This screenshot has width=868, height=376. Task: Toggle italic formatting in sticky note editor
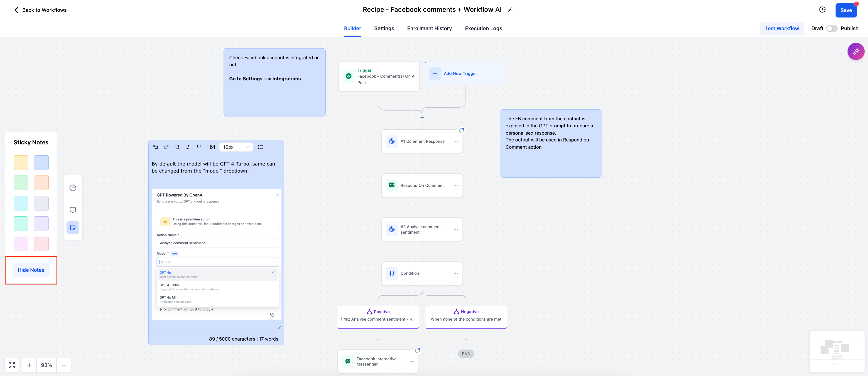coord(188,146)
